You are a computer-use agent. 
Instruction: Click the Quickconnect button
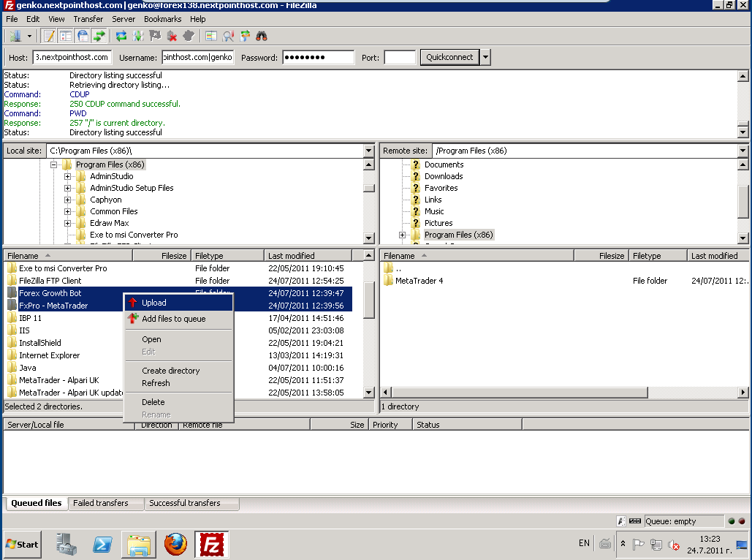coord(450,57)
